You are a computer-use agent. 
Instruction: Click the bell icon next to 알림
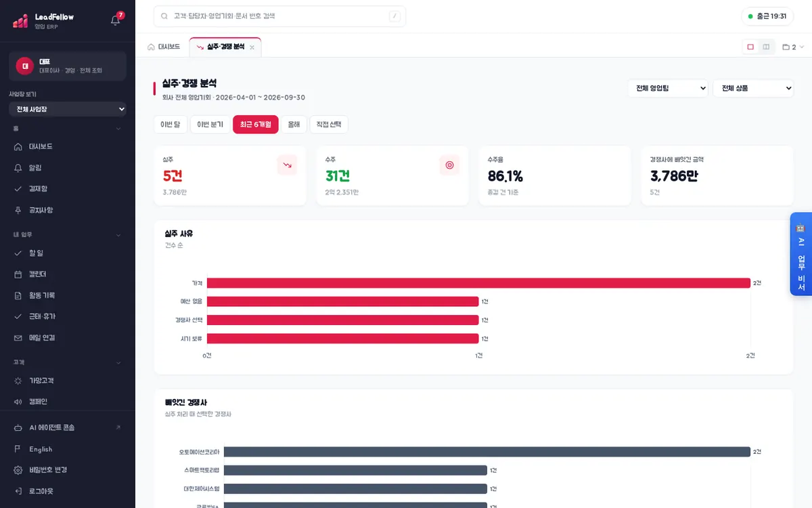pyautogui.click(x=18, y=167)
